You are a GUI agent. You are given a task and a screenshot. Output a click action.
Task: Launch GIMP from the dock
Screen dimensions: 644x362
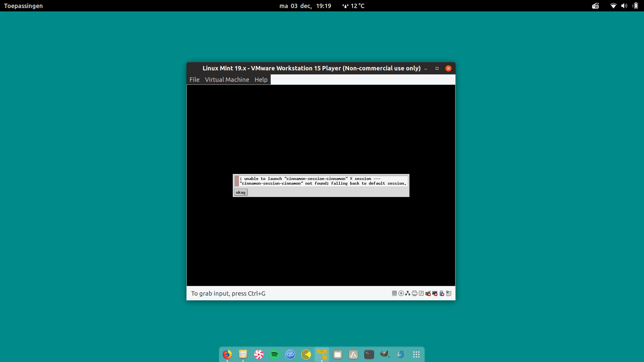[x=385, y=354]
